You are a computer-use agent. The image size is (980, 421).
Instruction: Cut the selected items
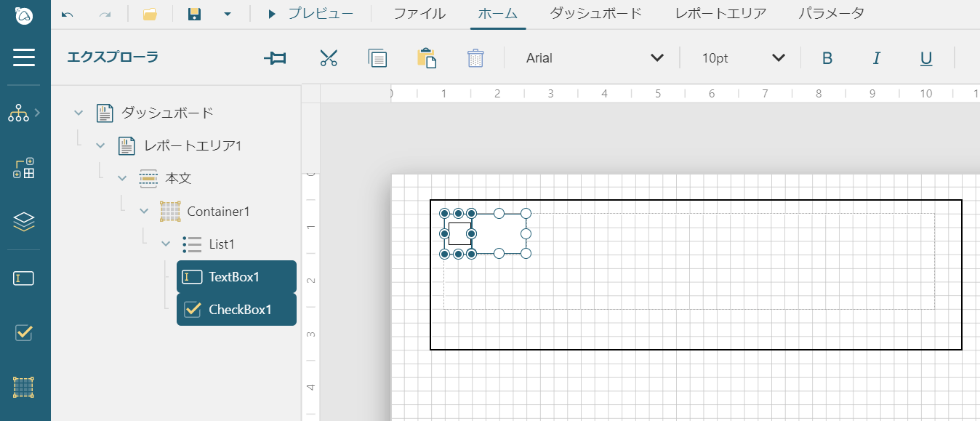(329, 58)
